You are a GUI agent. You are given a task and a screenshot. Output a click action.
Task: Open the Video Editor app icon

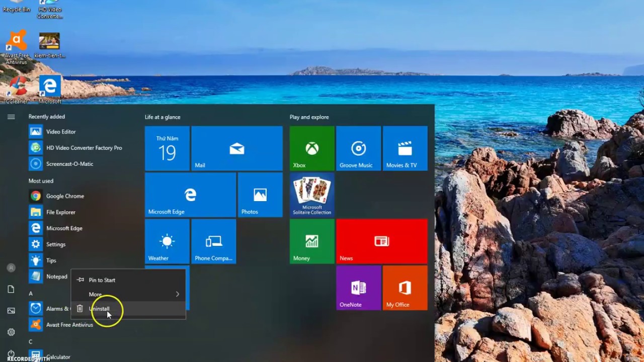[x=36, y=132]
